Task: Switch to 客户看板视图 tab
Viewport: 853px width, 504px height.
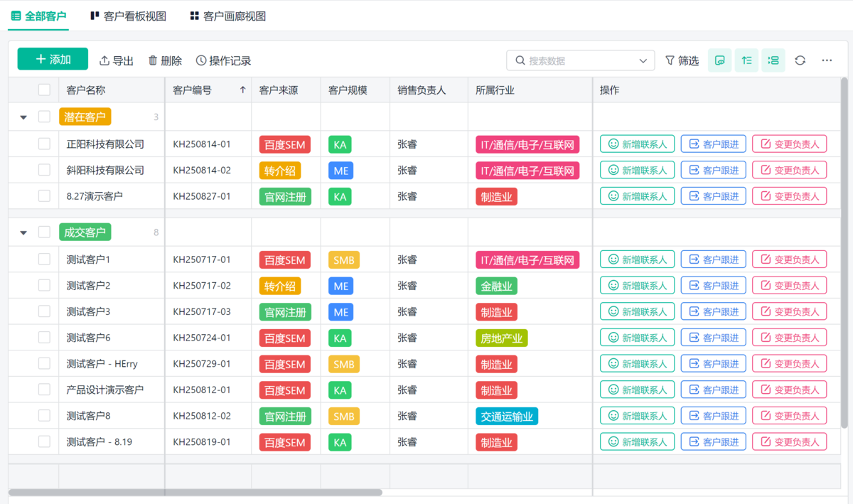Action: 128,16
